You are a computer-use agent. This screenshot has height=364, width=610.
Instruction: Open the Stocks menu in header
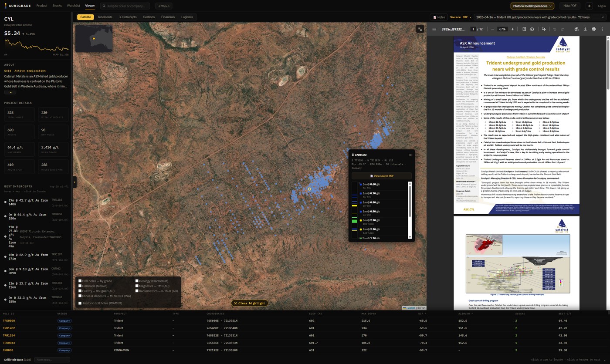point(57,6)
